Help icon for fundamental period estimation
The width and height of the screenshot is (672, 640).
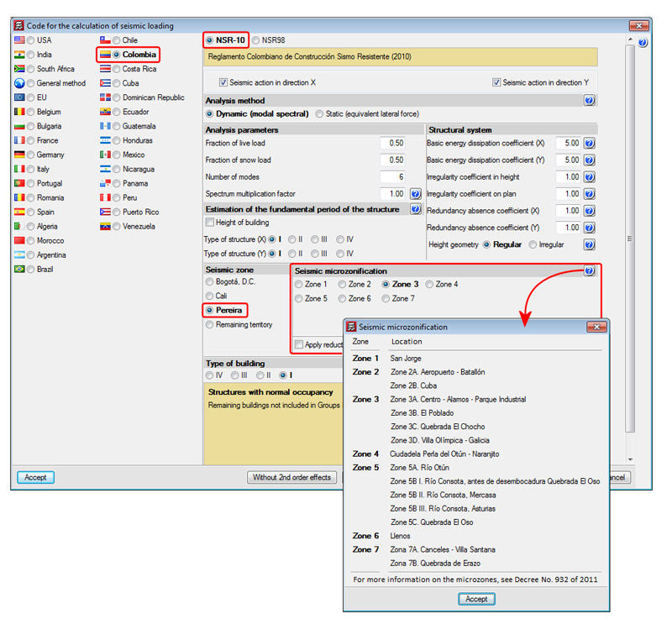coord(415,209)
